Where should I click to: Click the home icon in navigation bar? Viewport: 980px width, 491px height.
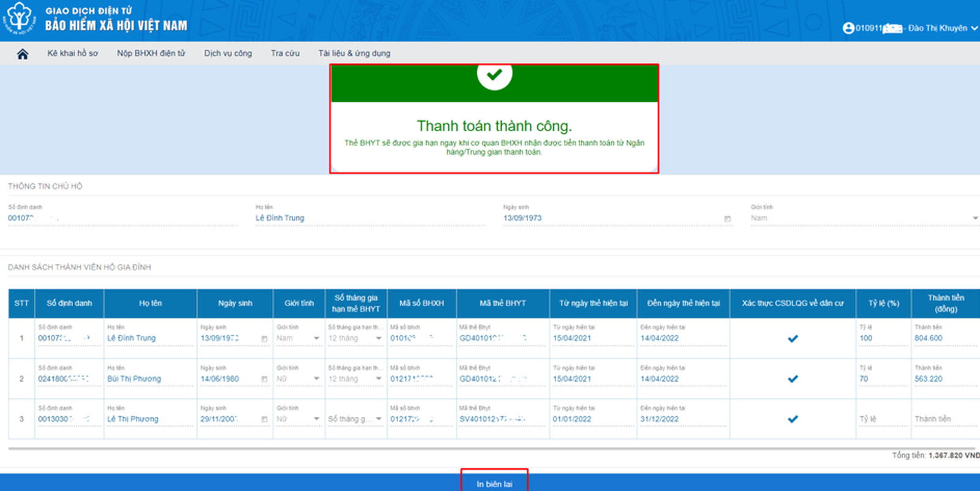point(23,54)
